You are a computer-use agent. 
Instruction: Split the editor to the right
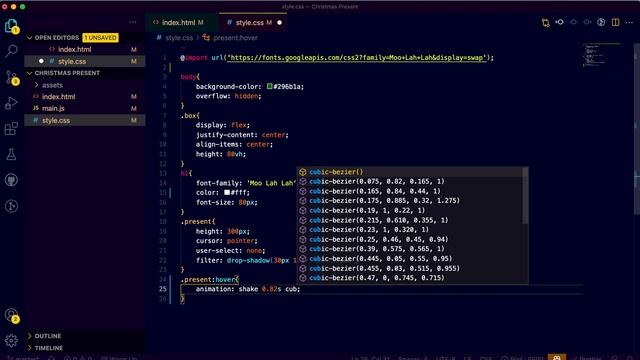pyautogui.click(x=616, y=22)
